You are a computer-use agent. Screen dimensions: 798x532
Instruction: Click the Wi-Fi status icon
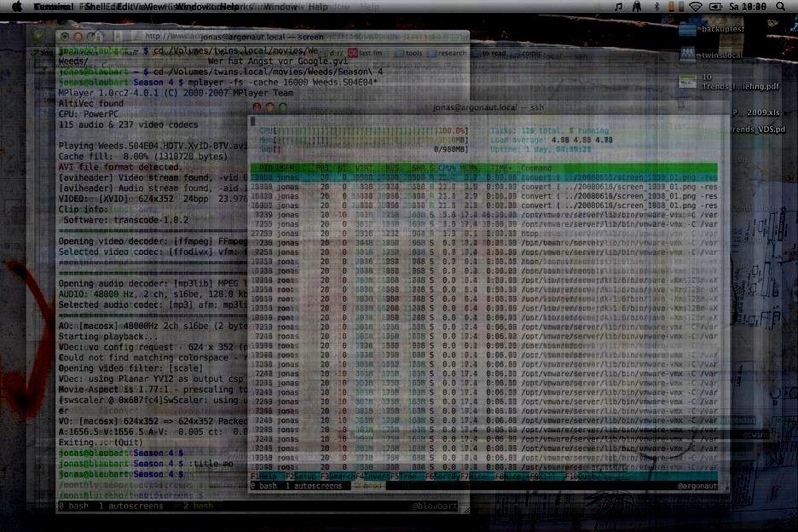695,7
